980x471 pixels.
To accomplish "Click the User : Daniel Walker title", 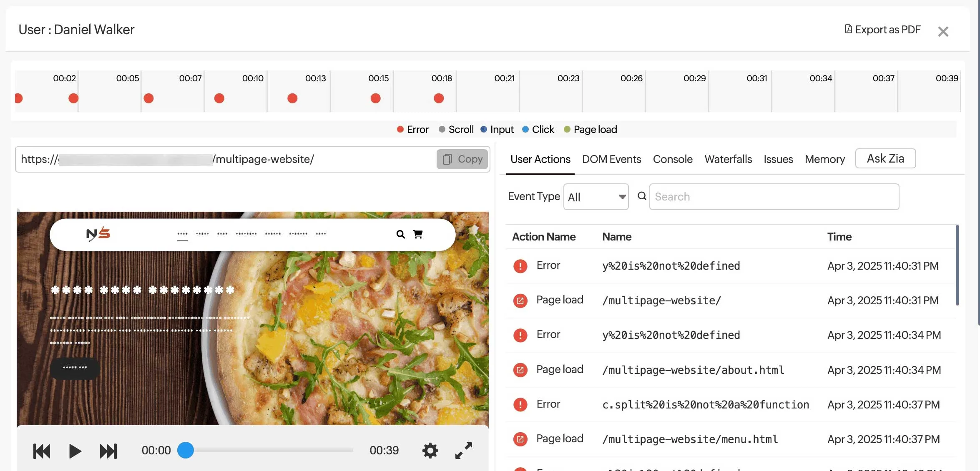I will [x=76, y=30].
